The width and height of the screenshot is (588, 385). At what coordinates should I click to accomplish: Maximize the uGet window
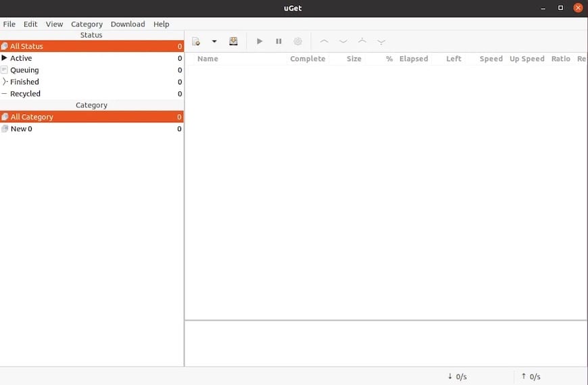pos(560,8)
